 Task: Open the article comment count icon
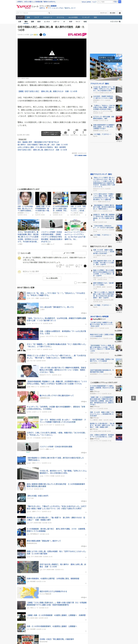(32, 35)
